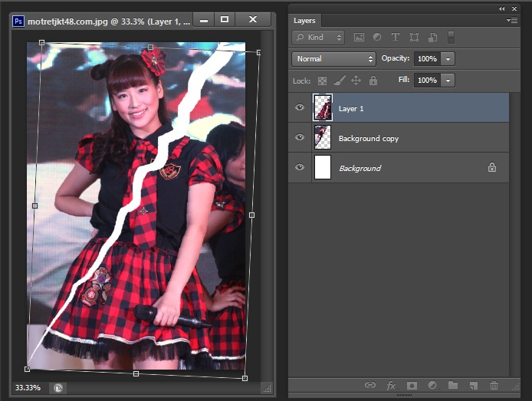The height and width of the screenshot is (401, 532).
Task: Filter layers by smart objects icon
Action: (432, 38)
